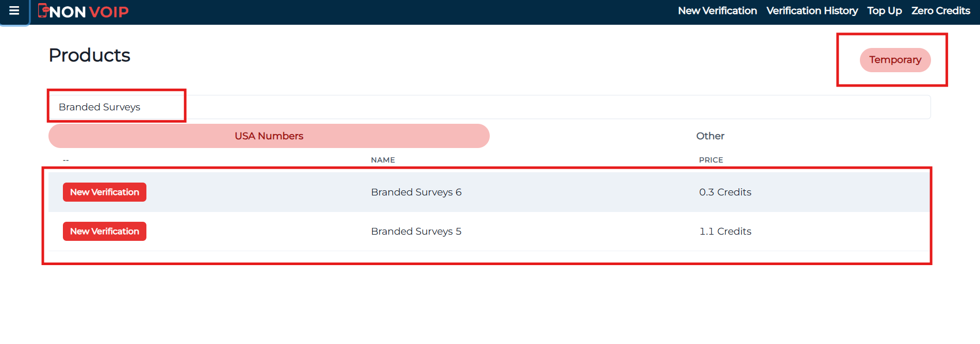
Task: Select Branded Surveys 6 name cell
Action: tap(416, 192)
